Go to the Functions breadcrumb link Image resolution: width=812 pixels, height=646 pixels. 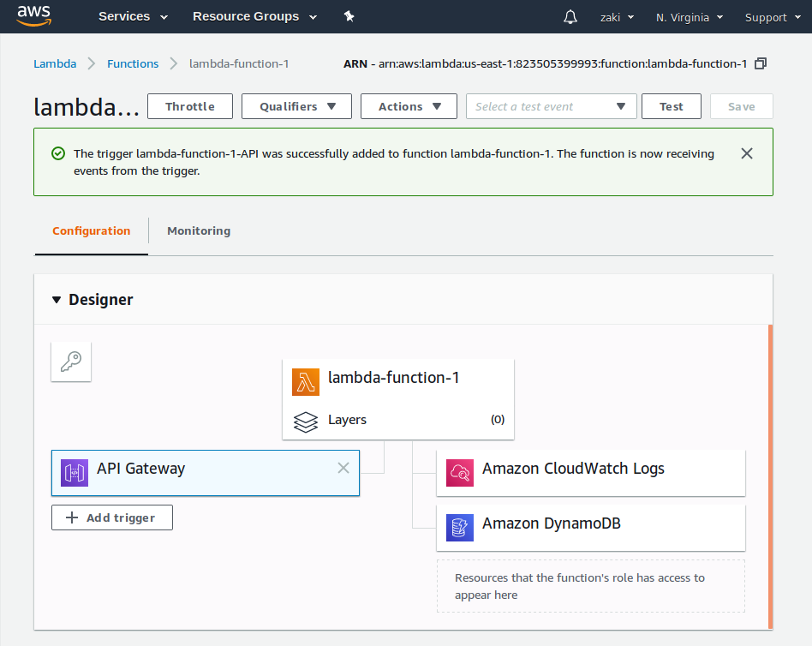tap(133, 63)
